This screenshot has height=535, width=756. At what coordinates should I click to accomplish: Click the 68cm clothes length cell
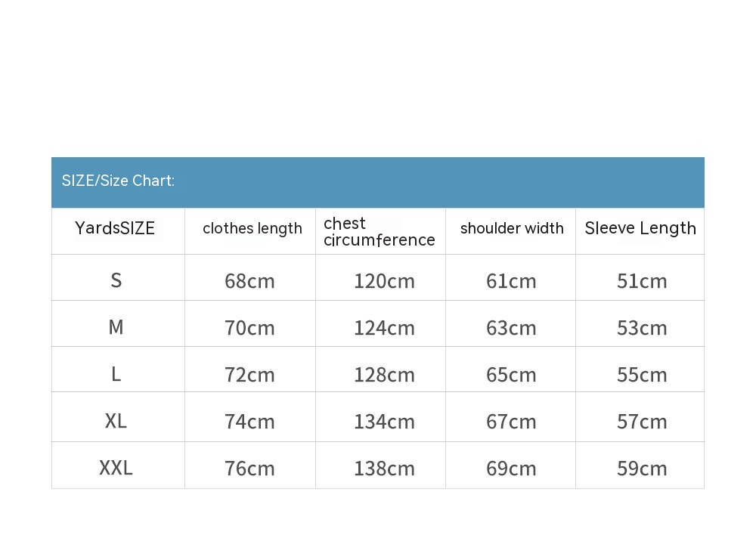point(249,281)
